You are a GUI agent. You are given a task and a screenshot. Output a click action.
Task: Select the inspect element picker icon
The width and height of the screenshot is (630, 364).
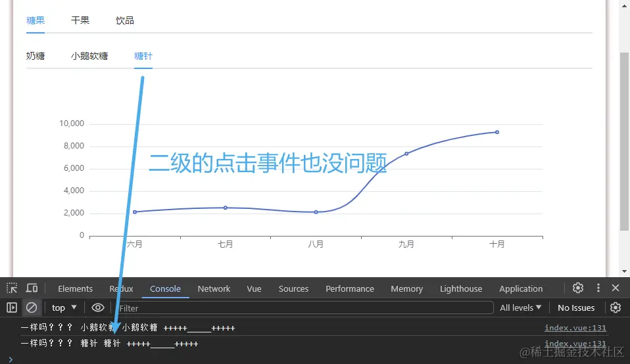[12, 288]
